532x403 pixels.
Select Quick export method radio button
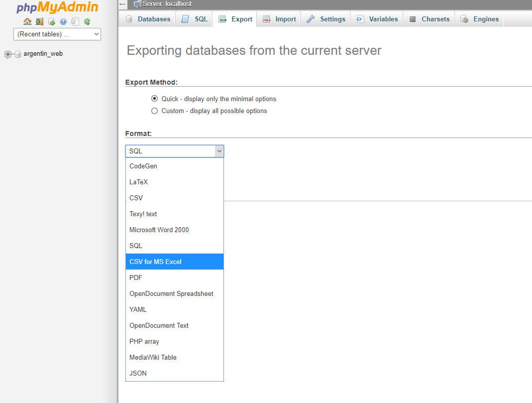(x=154, y=99)
